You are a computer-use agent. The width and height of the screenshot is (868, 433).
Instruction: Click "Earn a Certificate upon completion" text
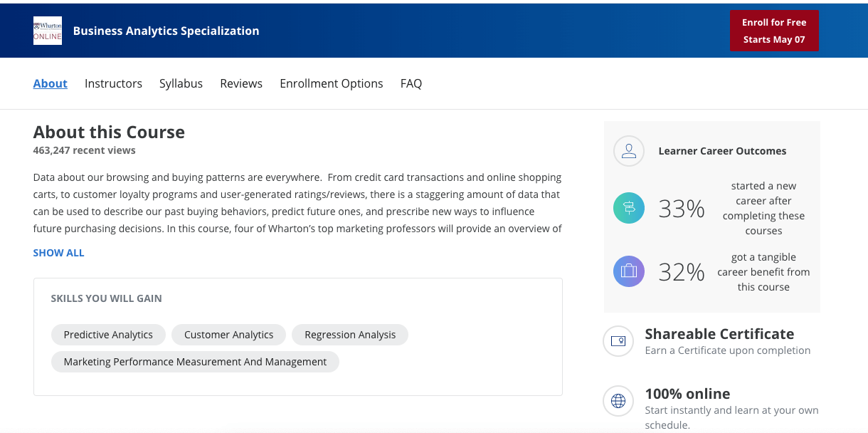click(x=728, y=350)
